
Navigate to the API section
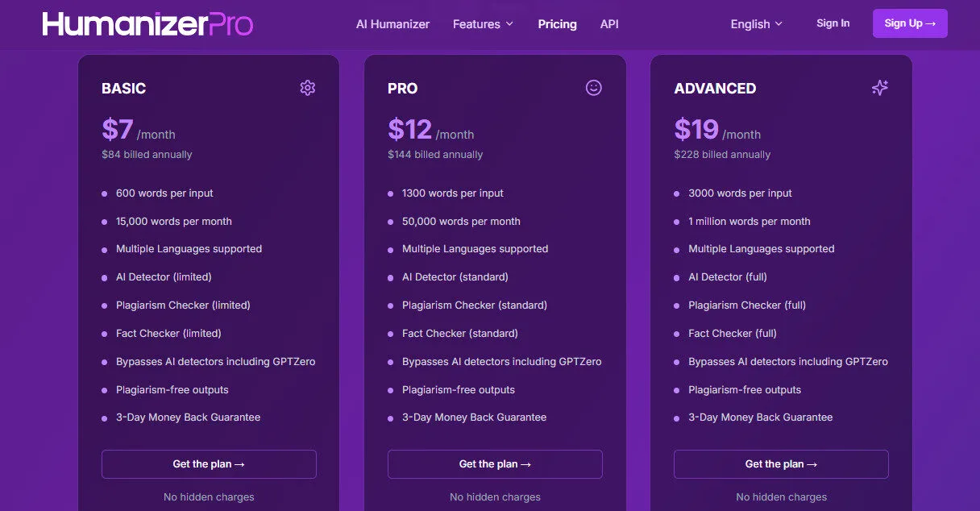click(x=609, y=24)
